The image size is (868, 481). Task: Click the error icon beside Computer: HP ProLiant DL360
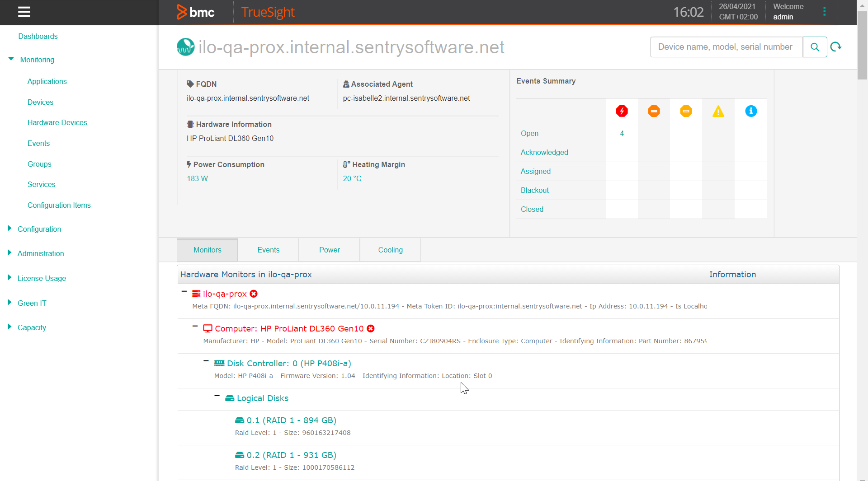[371, 328]
